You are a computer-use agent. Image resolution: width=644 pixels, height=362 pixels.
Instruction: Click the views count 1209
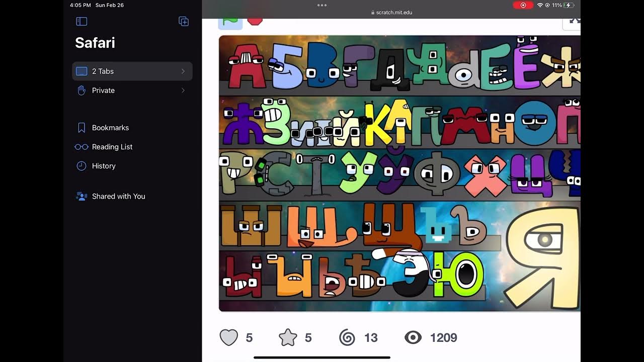[444, 338]
